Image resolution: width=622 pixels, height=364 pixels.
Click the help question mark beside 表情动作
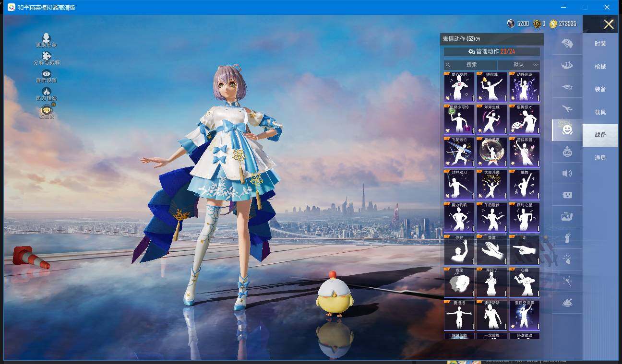pos(478,39)
